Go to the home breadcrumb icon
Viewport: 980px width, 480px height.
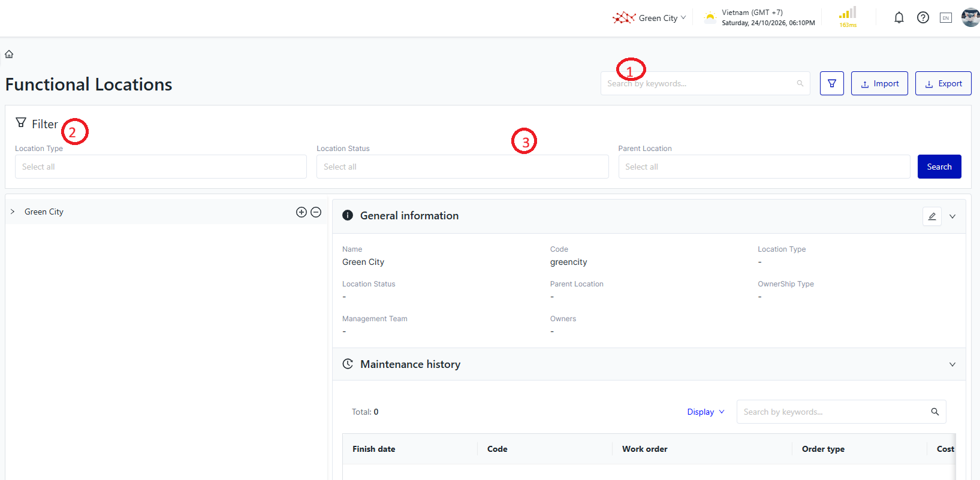(9, 54)
